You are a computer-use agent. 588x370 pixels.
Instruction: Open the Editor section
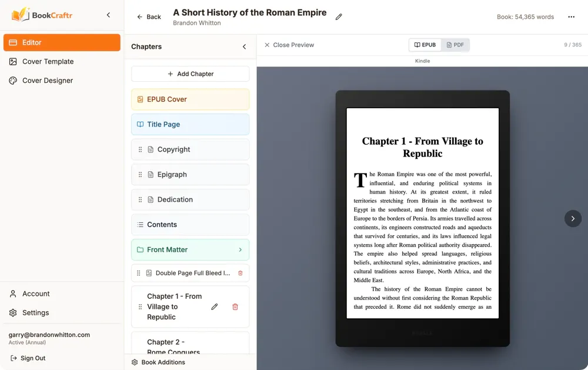click(62, 42)
